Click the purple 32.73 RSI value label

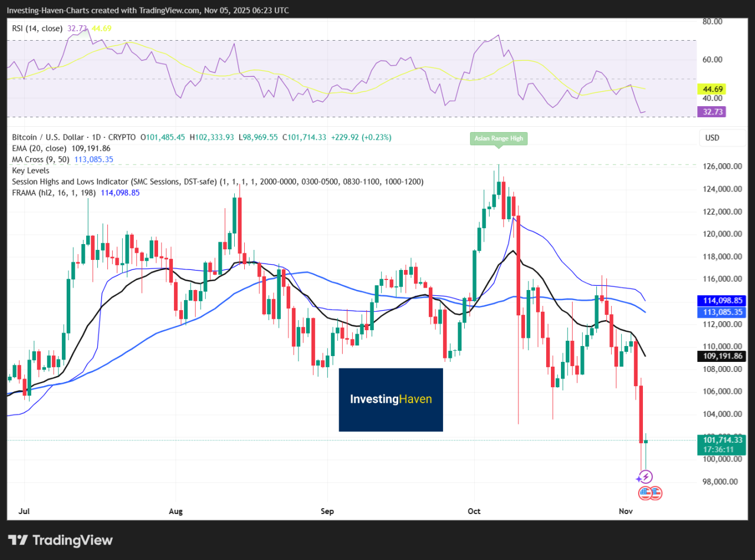(712, 111)
